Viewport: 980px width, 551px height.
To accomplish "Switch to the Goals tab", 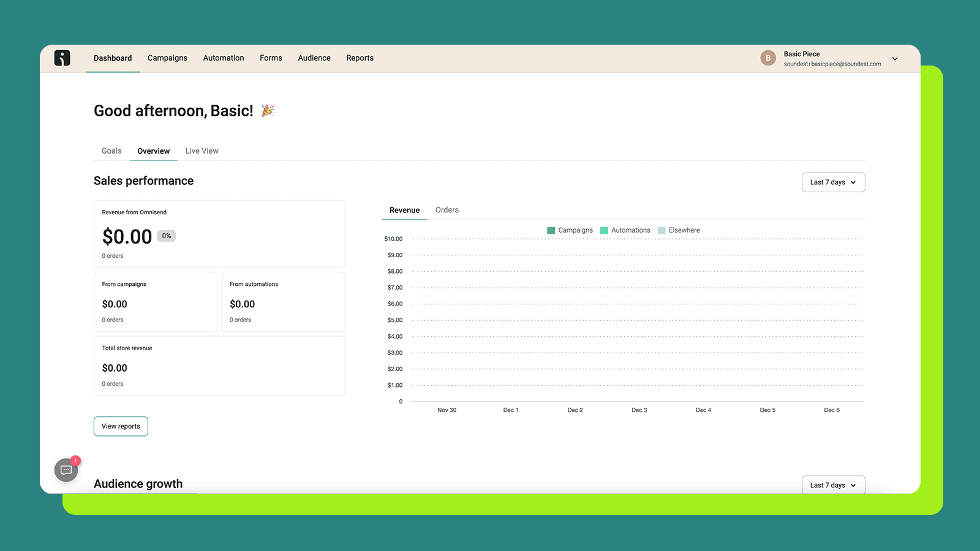I will pyautogui.click(x=111, y=151).
